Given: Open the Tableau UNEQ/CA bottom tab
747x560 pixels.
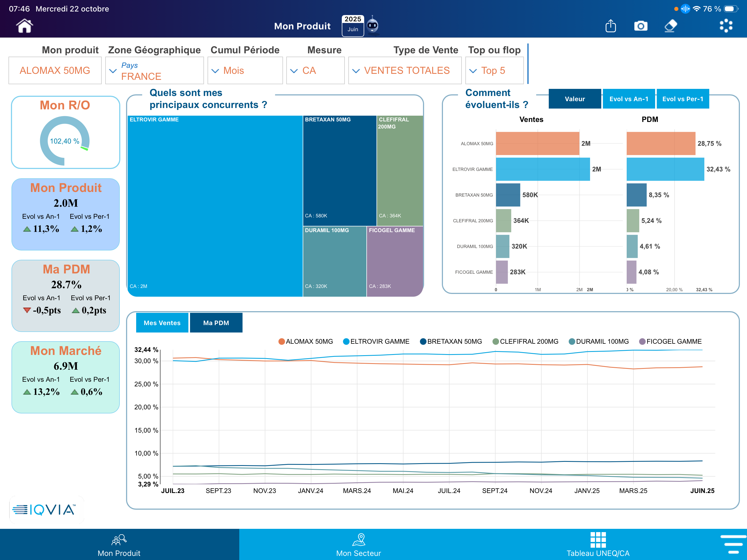Looking at the screenshot, I should pos(598,544).
